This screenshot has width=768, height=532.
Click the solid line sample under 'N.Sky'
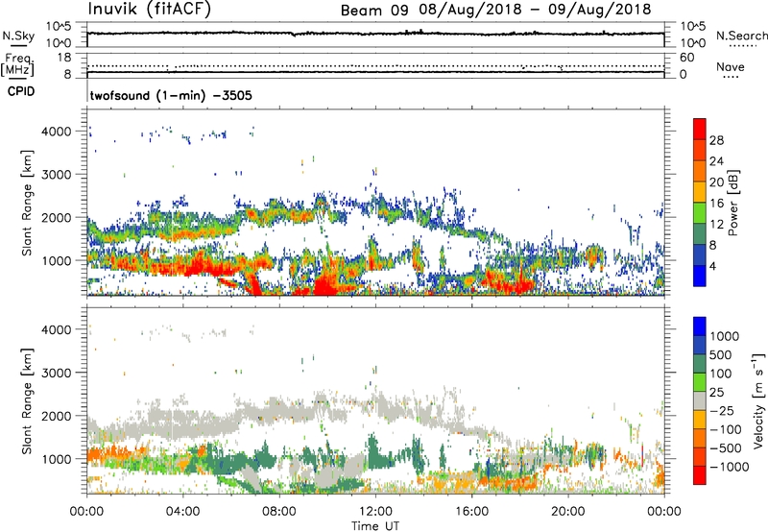[18, 45]
